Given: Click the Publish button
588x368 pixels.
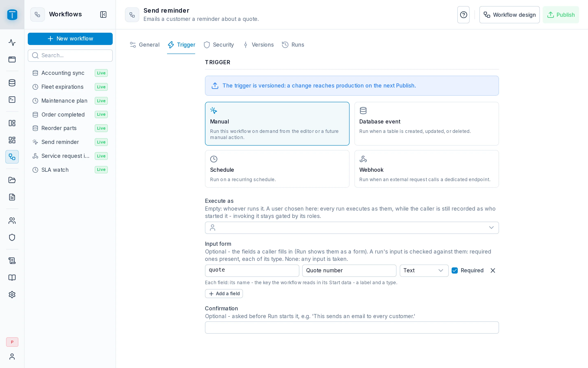Looking at the screenshot, I should coord(561,15).
